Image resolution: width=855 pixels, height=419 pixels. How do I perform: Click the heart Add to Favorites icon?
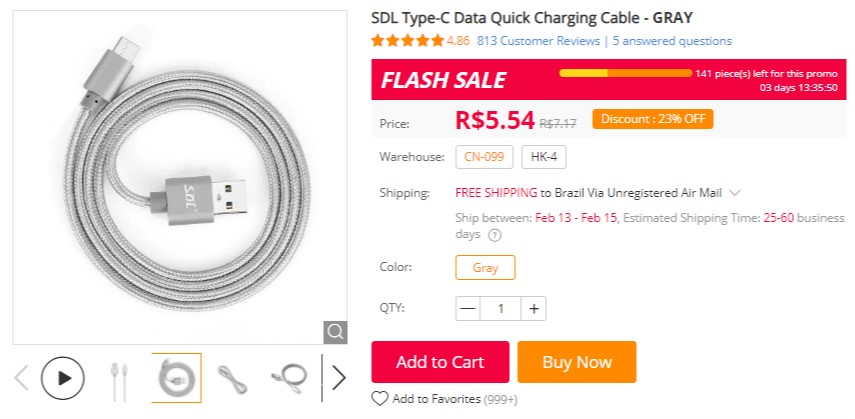click(380, 398)
